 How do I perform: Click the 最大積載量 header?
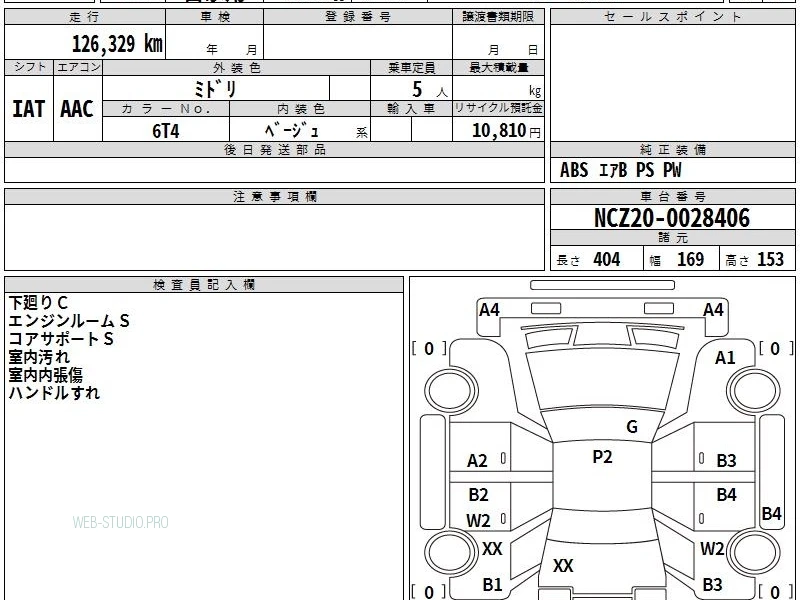coord(498,67)
